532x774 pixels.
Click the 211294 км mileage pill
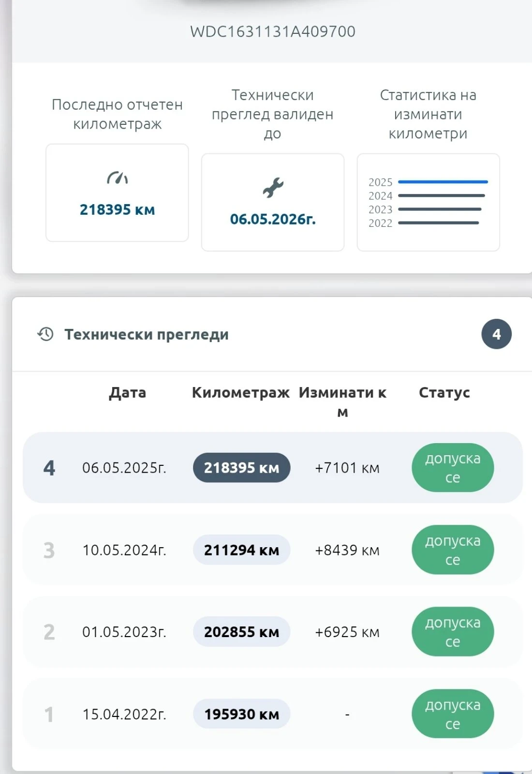[x=241, y=550]
